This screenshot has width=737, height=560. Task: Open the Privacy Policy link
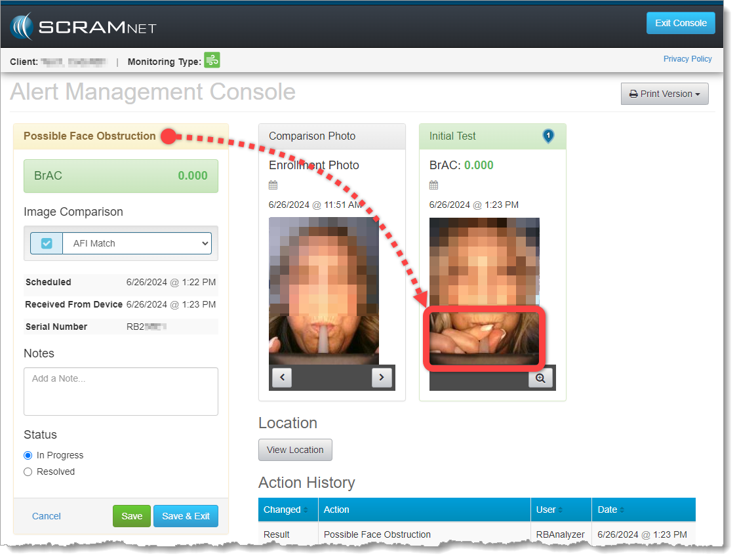click(x=687, y=59)
